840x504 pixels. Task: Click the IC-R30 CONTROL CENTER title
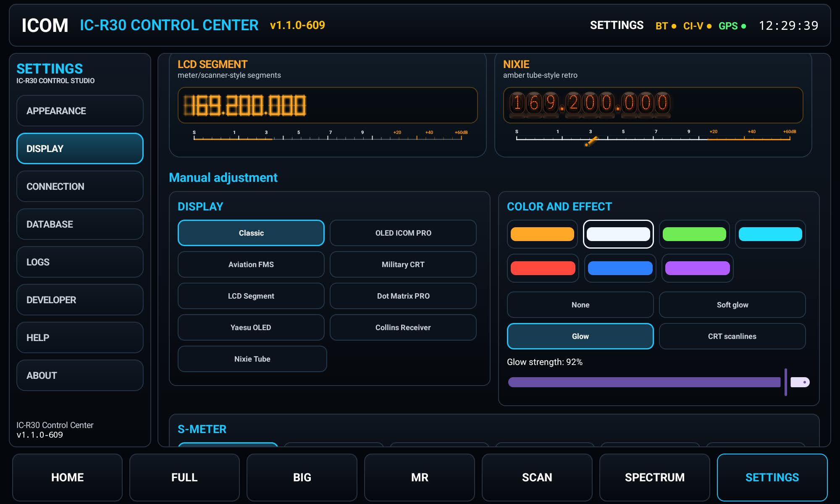(169, 25)
